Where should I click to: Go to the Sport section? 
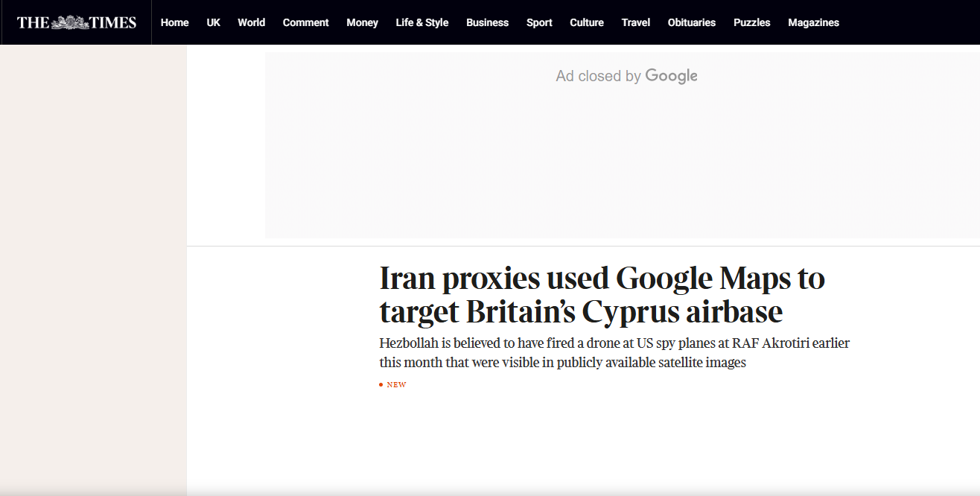tap(539, 22)
